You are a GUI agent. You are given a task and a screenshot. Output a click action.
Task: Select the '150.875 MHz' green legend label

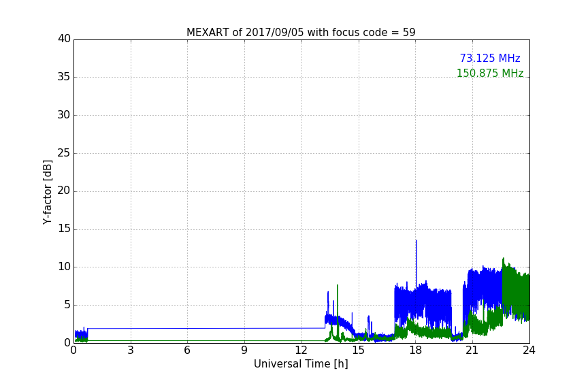tap(490, 73)
